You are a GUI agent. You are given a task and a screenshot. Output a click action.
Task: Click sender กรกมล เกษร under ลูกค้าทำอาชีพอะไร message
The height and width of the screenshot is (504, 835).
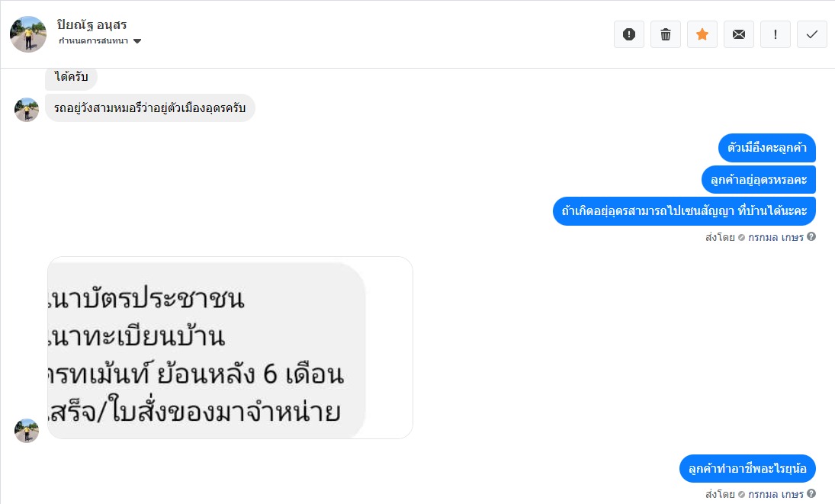[776, 494]
